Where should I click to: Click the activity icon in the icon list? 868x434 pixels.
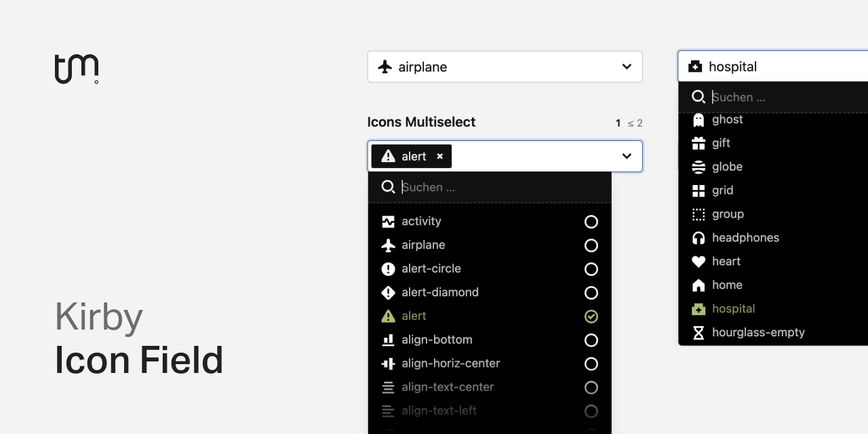[420, 221]
